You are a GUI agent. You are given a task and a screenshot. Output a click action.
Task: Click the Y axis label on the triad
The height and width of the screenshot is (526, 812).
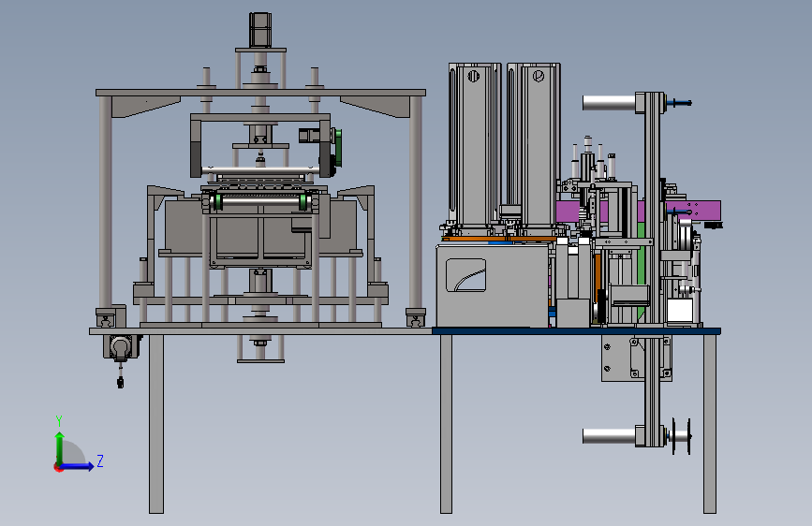point(59,420)
